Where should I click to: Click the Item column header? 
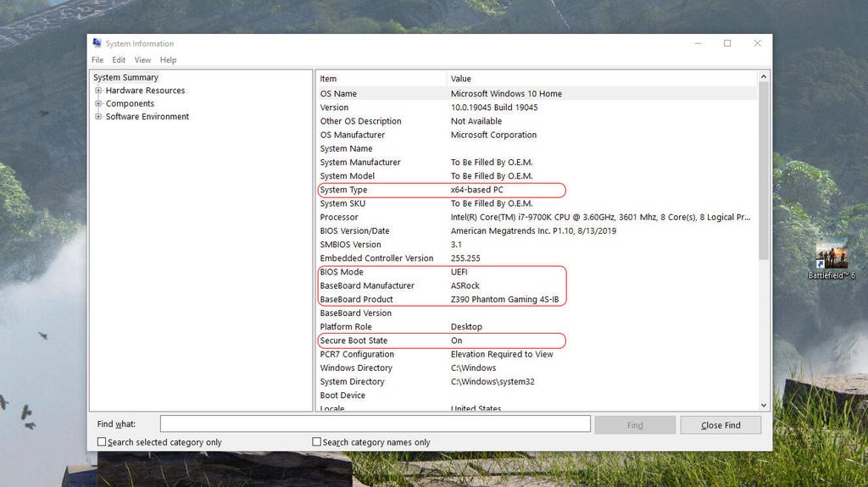[381, 79]
